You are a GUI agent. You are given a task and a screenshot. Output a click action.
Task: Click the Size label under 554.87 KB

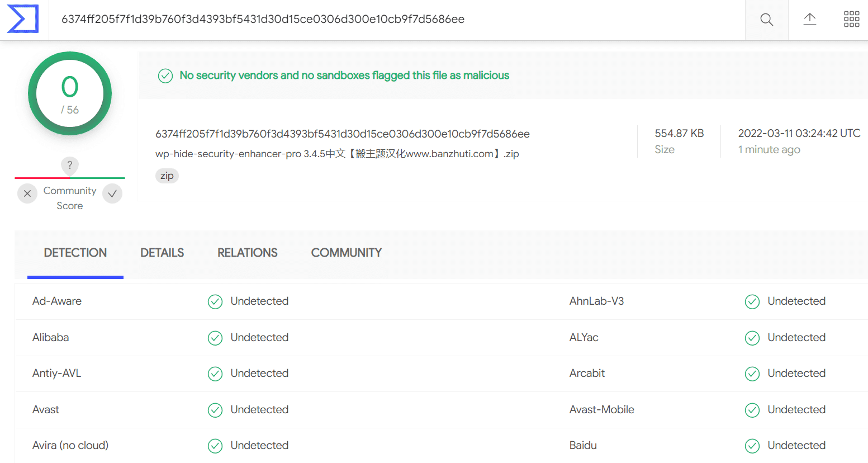point(665,149)
